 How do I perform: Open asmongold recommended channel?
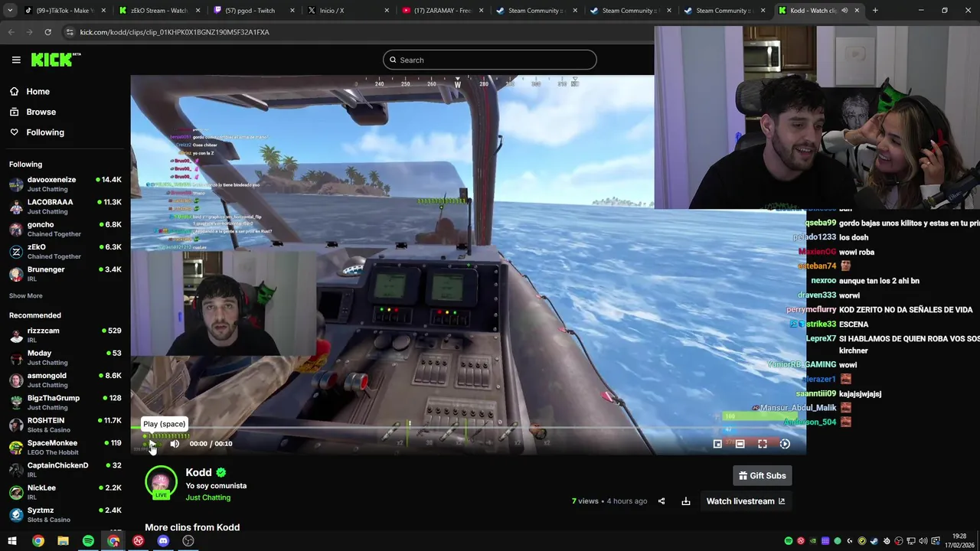65,380
